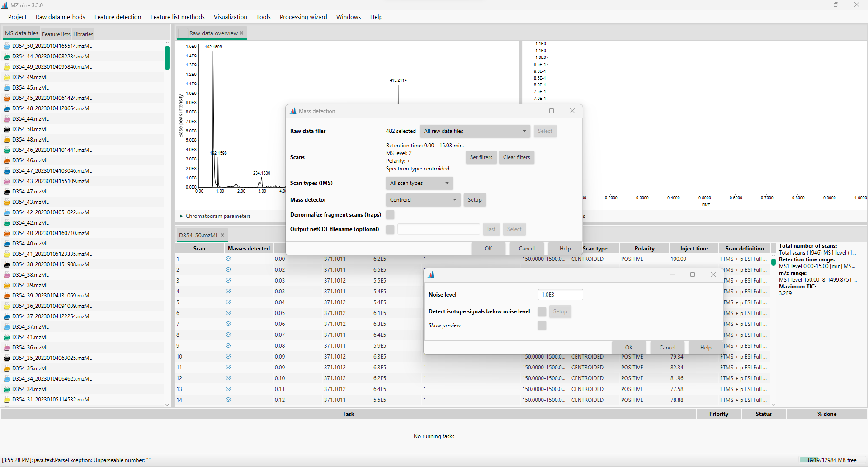The image size is (868, 467).
Task: Click the Set filters button
Action: pyautogui.click(x=481, y=157)
